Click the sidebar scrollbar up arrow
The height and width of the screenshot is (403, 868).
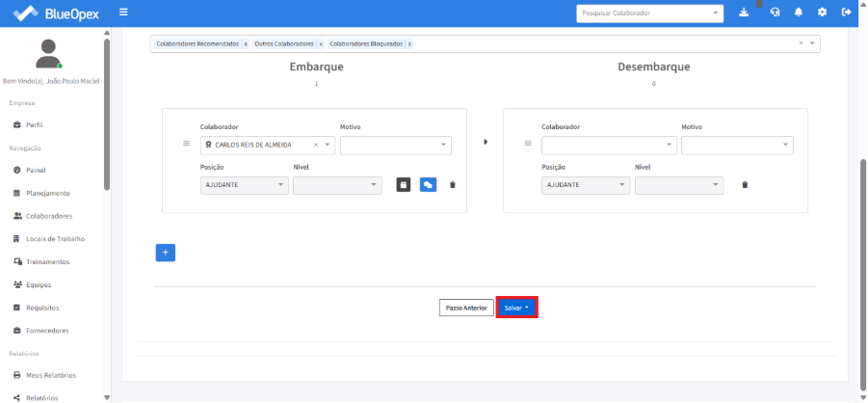107,32
